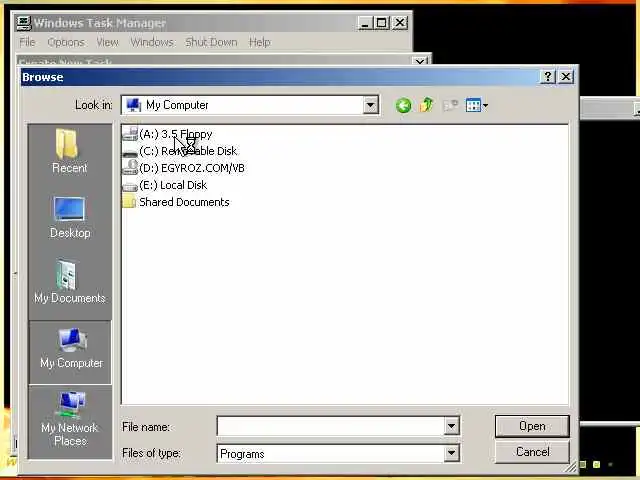
Task: Click the Cancel button
Action: coord(532,452)
